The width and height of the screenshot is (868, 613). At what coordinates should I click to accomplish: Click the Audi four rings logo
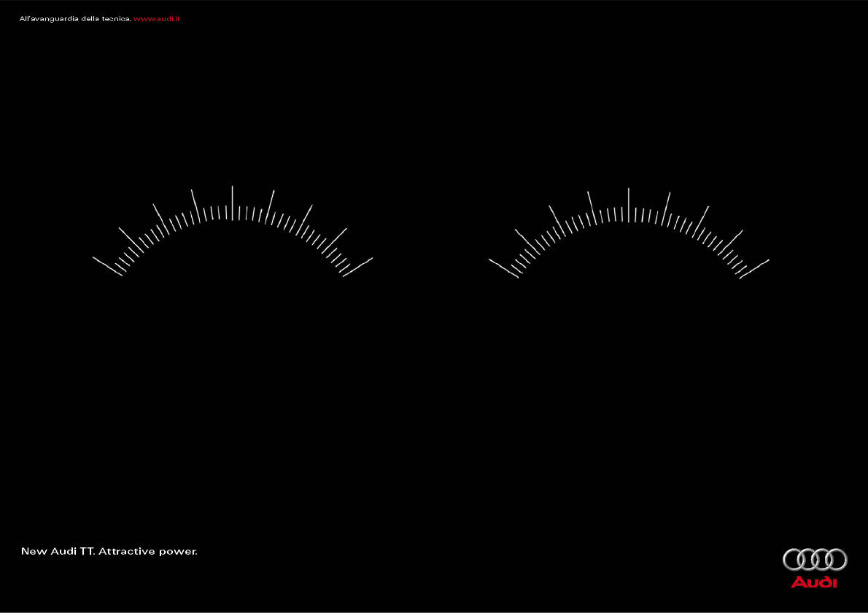click(815, 559)
